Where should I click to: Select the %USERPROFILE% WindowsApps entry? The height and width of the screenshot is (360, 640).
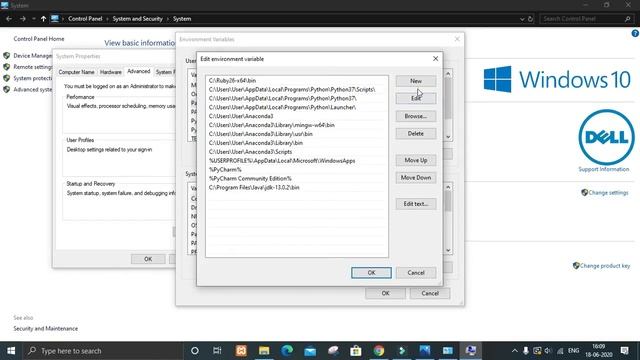point(297,161)
